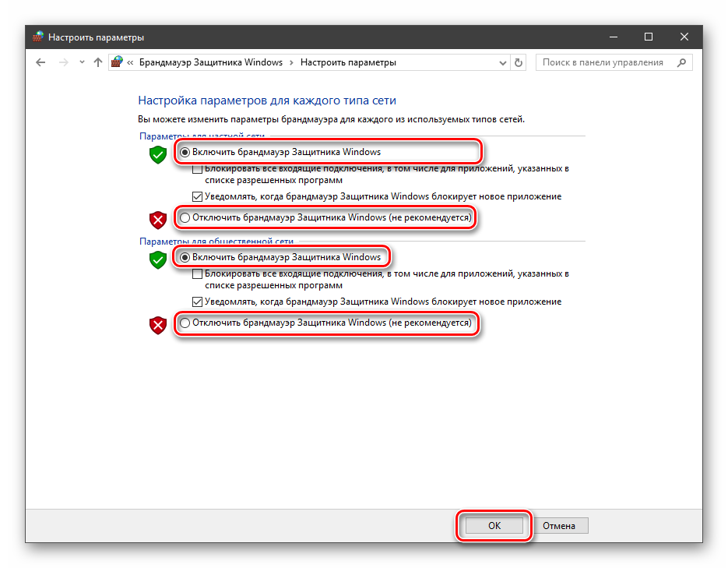Click the Forward navigation arrow
This screenshot has height=568, width=728.
click(x=63, y=62)
